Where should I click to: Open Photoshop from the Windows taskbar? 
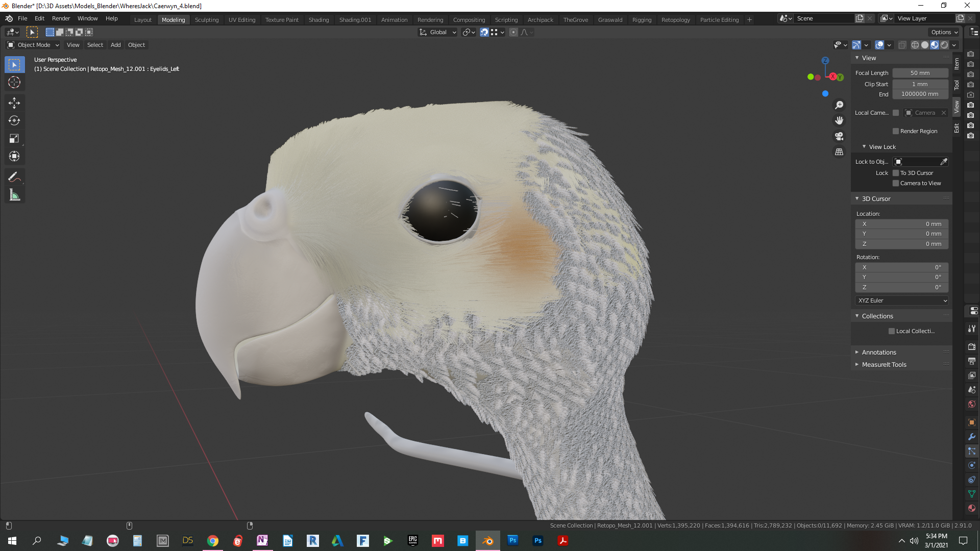537,541
